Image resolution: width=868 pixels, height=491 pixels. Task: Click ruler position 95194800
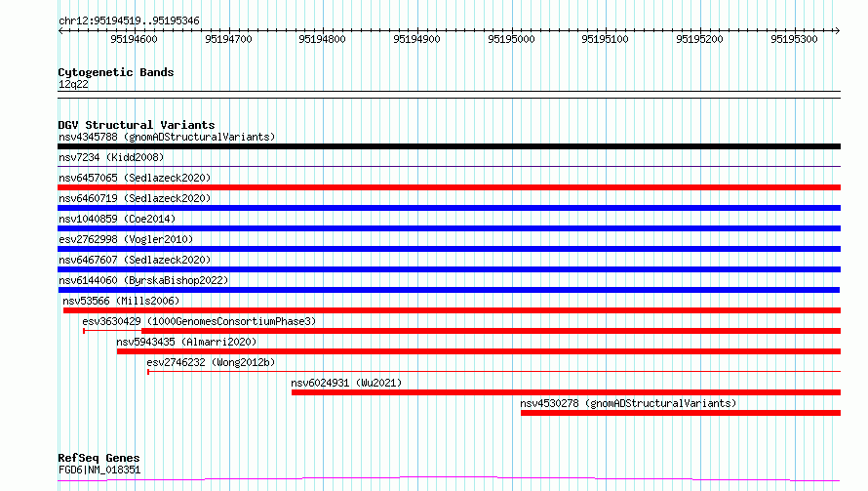click(322, 39)
